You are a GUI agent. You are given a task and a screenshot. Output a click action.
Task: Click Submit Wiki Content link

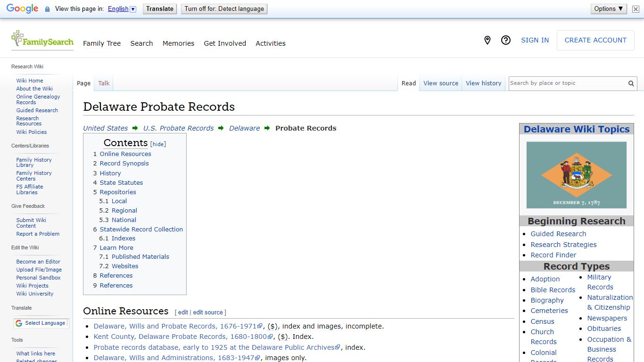31,223
